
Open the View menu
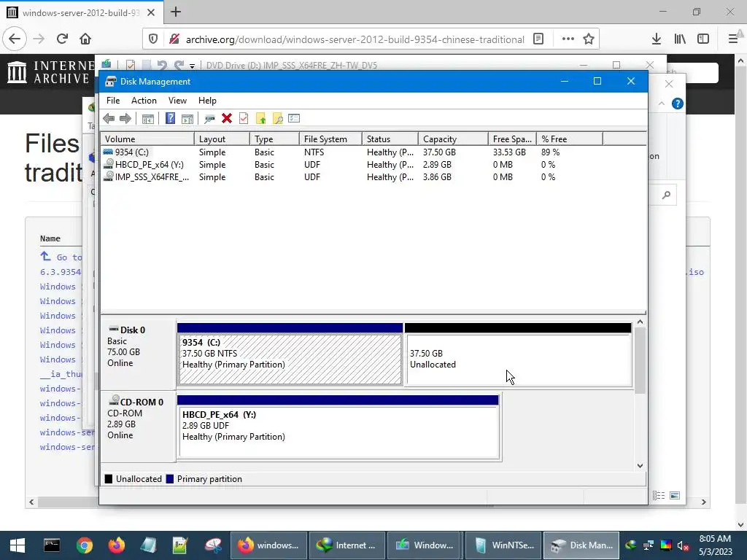click(x=177, y=101)
